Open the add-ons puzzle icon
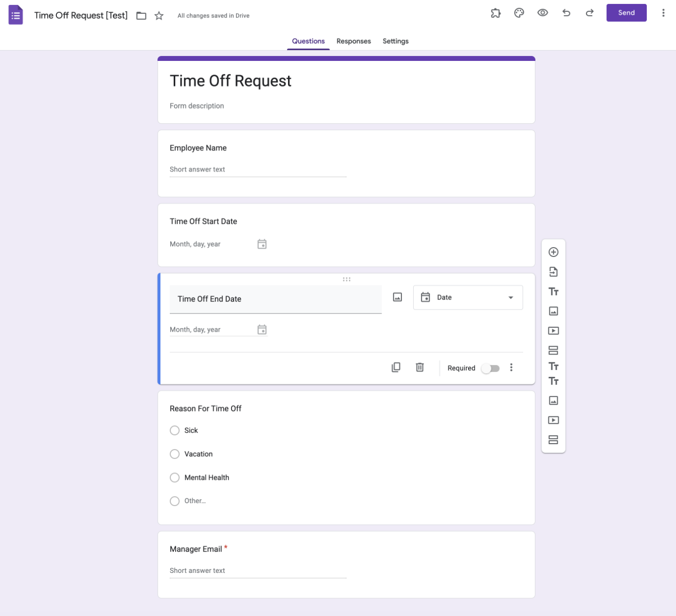This screenshot has height=616, width=676. point(495,13)
